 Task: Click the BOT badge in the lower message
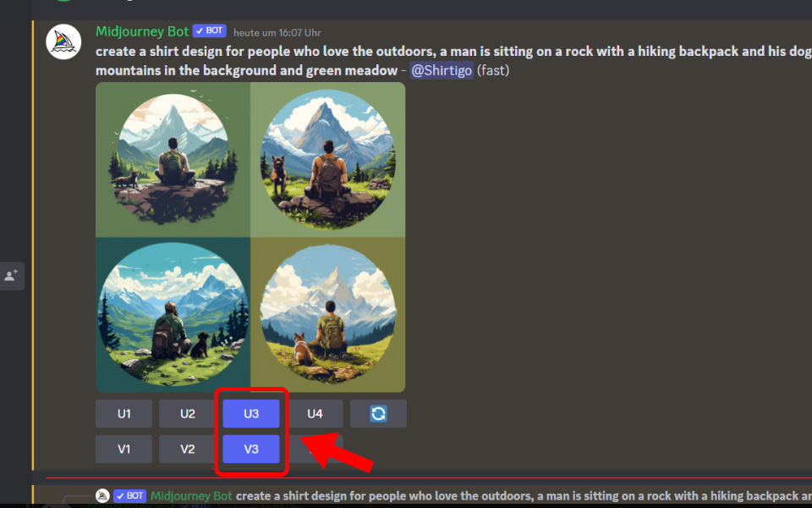tap(129, 496)
